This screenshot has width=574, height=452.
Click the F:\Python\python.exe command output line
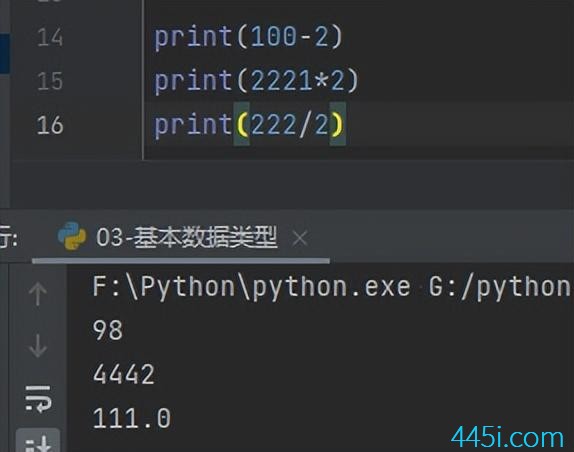point(331,287)
